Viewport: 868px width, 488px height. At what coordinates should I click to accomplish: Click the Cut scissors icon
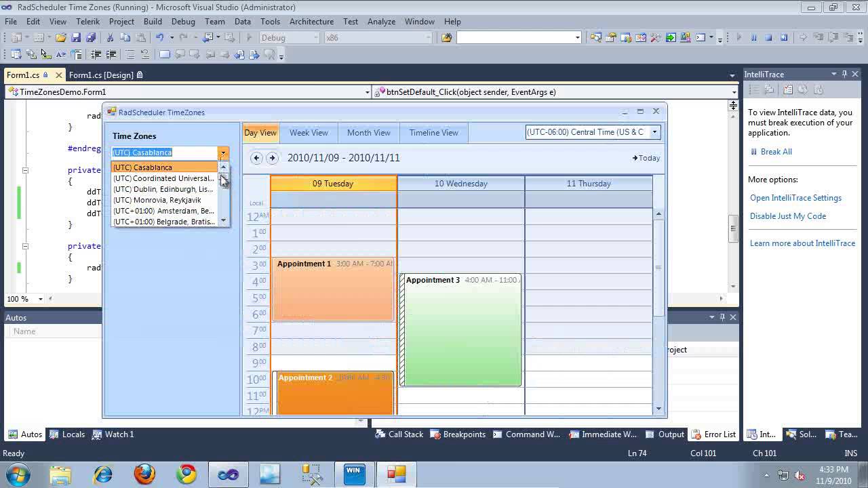coord(110,38)
